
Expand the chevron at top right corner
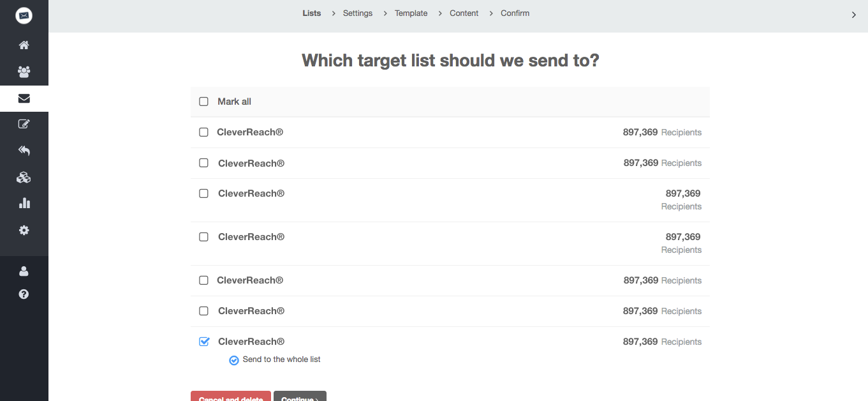point(854,15)
